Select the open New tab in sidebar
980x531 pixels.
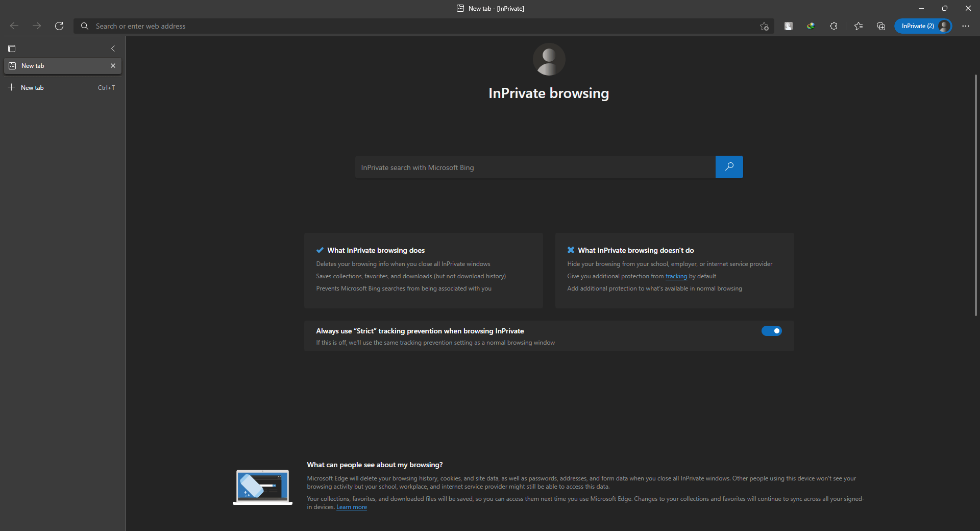[63, 66]
